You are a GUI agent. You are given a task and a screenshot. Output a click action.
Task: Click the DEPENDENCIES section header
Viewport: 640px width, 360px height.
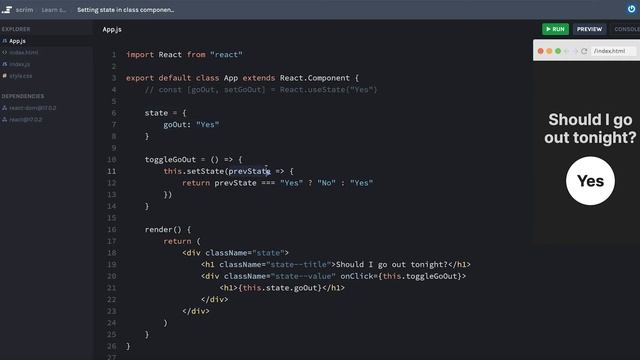point(22,96)
